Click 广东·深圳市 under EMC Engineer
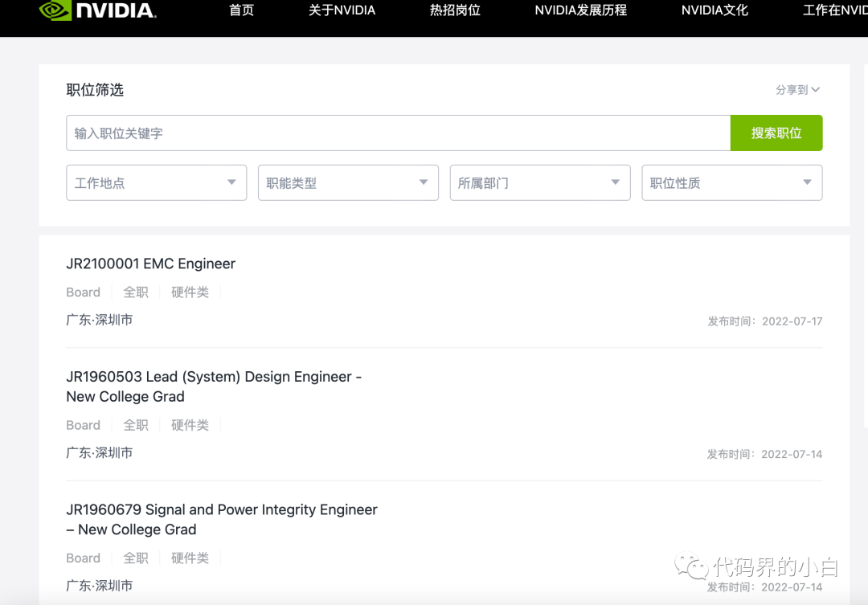 (x=99, y=320)
